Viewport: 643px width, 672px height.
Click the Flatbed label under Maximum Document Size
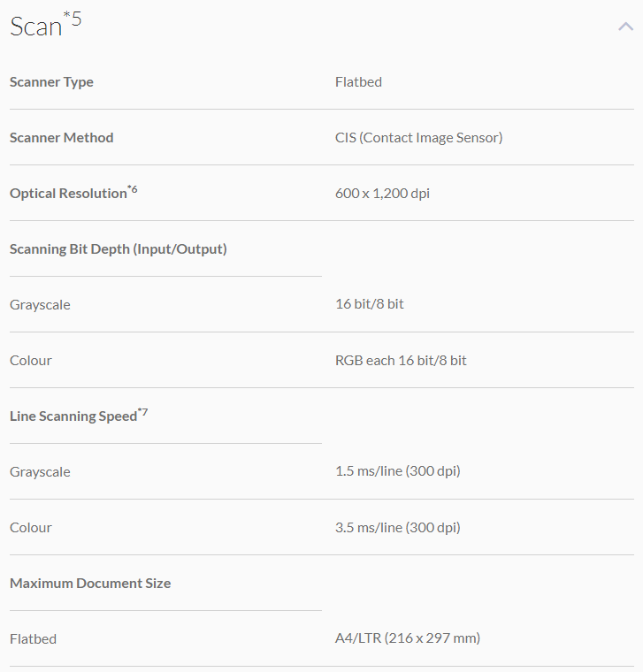33,639
